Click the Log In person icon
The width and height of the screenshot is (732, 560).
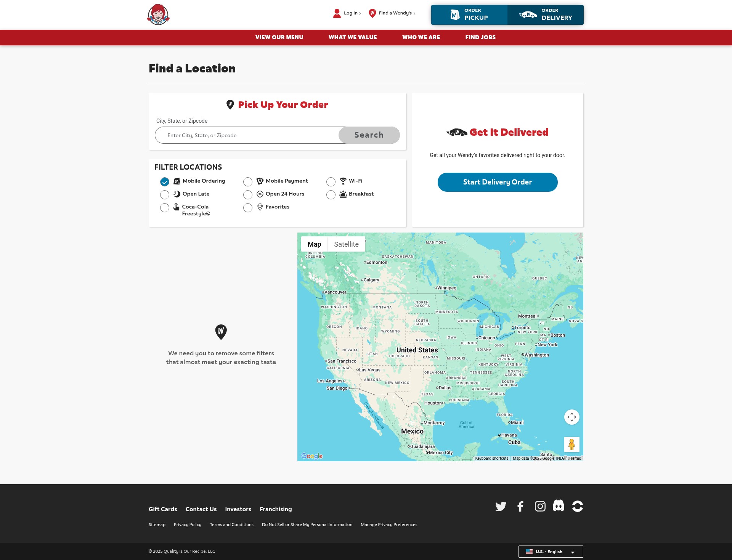click(x=337, y=13)
